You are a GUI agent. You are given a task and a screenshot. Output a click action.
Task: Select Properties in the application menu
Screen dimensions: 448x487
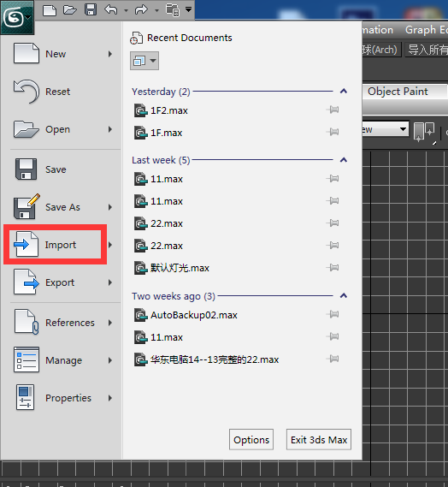click(62, 398)
